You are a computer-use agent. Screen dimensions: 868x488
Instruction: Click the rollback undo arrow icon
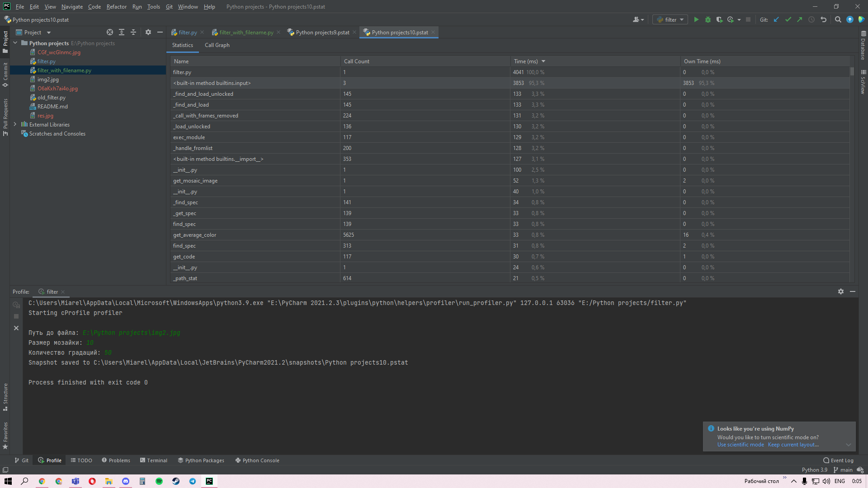tap(823, 19)
